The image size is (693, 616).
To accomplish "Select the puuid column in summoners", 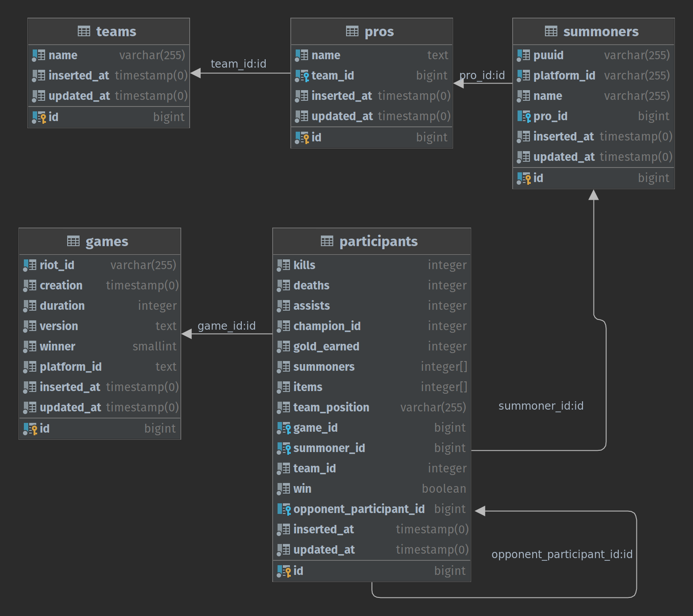I will coord(548,55).
